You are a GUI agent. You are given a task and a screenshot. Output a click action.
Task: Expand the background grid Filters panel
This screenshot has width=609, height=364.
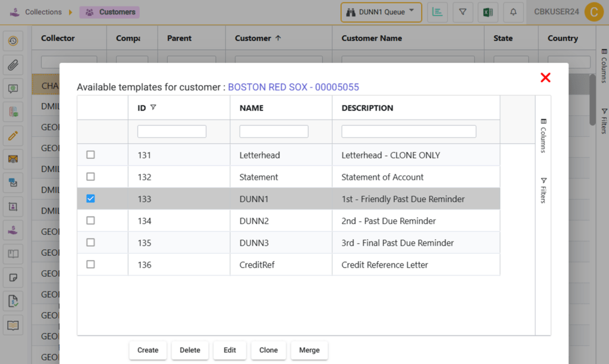[604, 121]
